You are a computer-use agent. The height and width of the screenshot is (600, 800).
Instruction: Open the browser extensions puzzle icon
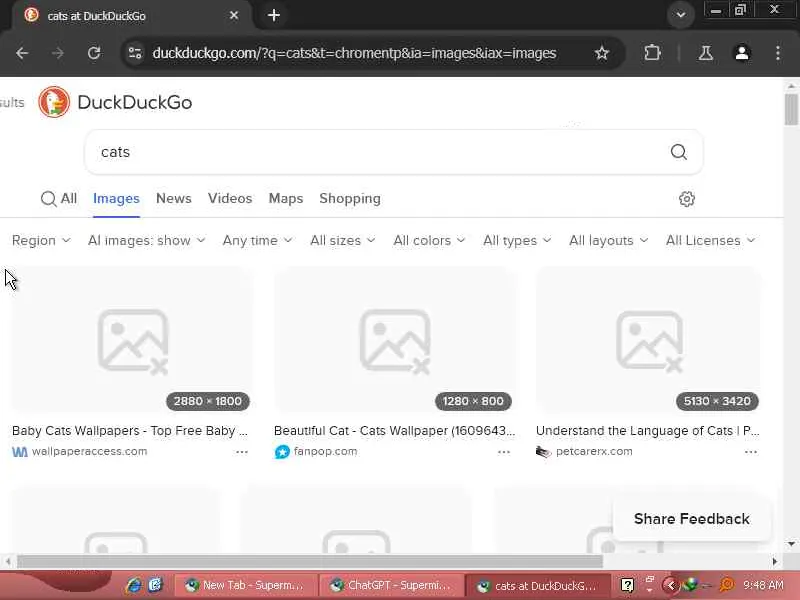(x=652, y=53)
